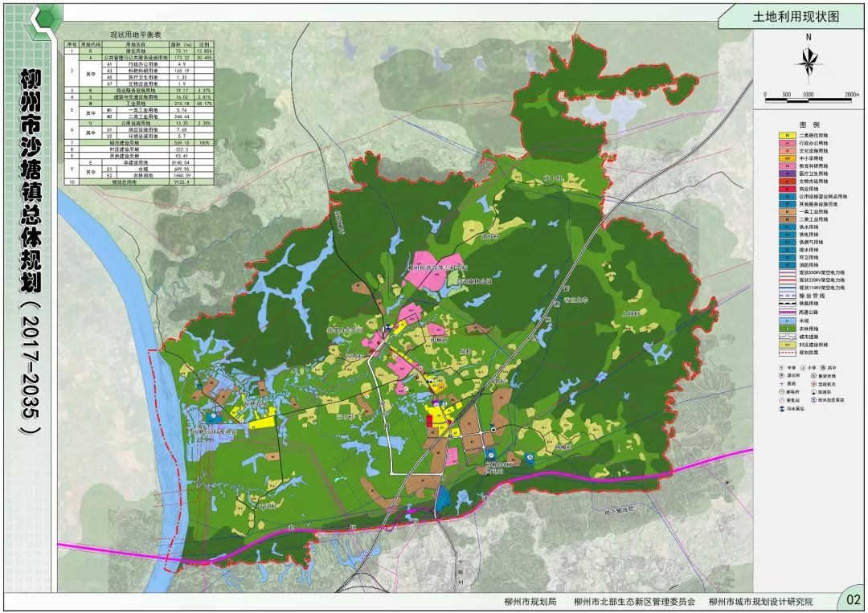Screen dimensions: 868x613
Task: Click the red 商业用地 legend swatch
Action: pyautogui.click(x=787, y=189)
